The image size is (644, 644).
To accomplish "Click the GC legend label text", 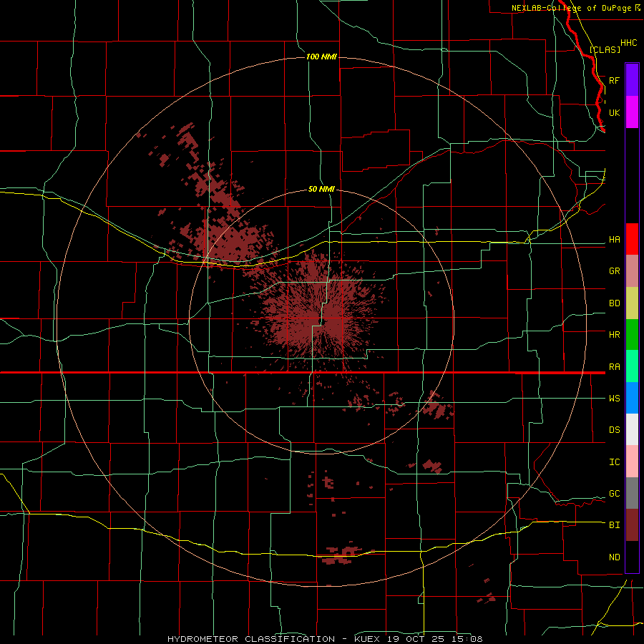I will tap(615, 494).
